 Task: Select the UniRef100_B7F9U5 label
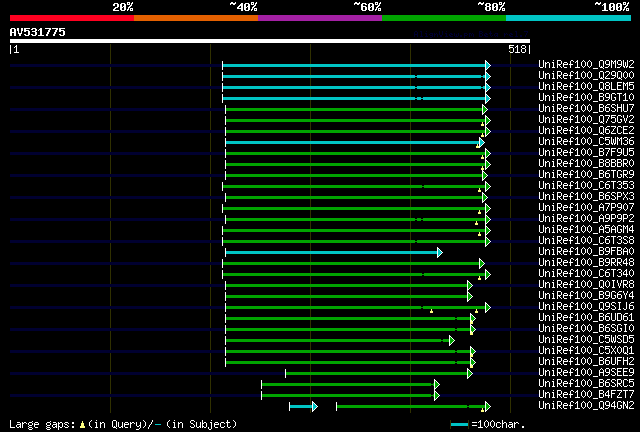586,153
